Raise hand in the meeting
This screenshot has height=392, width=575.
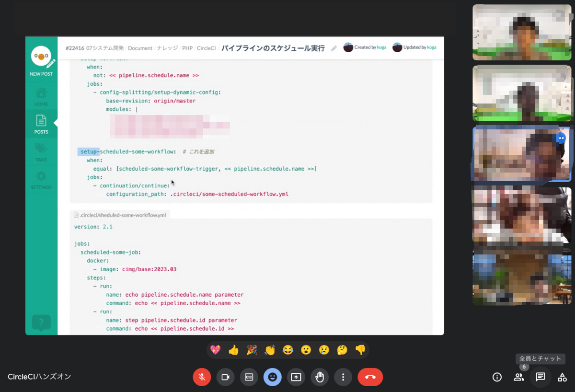click(x=320, y=377)
